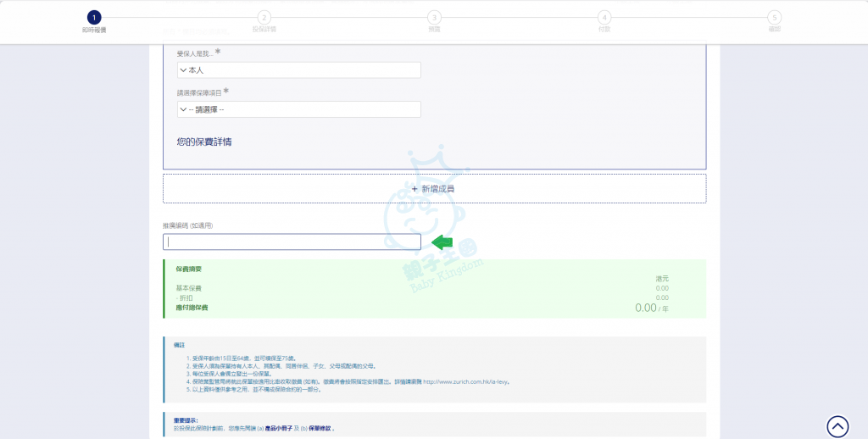Click step 1 circle for 即時報價
The width and height of the screenshot is (868, 439).
[94, 17]
